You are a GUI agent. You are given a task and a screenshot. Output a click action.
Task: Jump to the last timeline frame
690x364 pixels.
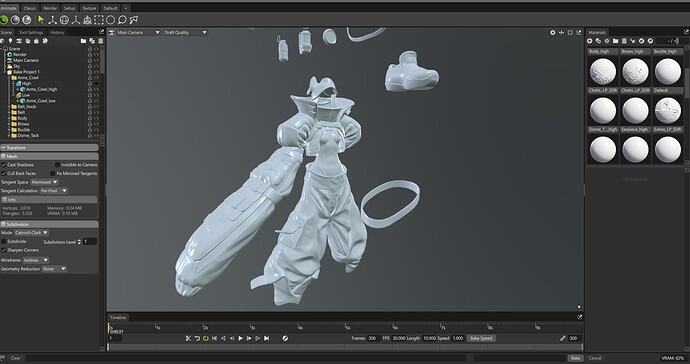[x=266, y=338]
